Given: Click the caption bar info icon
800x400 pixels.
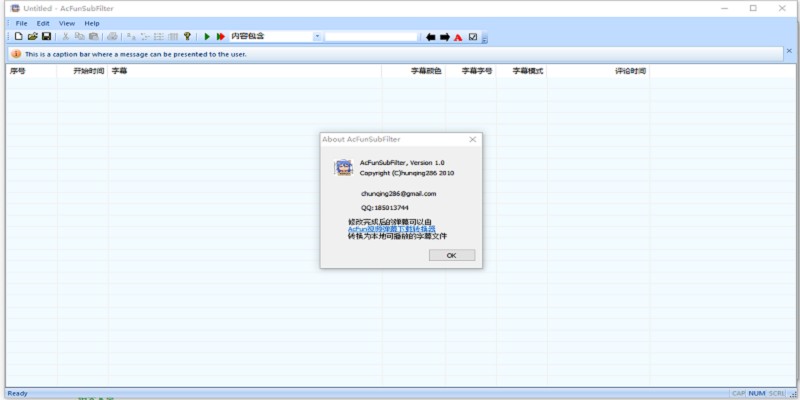Looking at the screenshot, I should pyautogui.click(x=16, y=54).
